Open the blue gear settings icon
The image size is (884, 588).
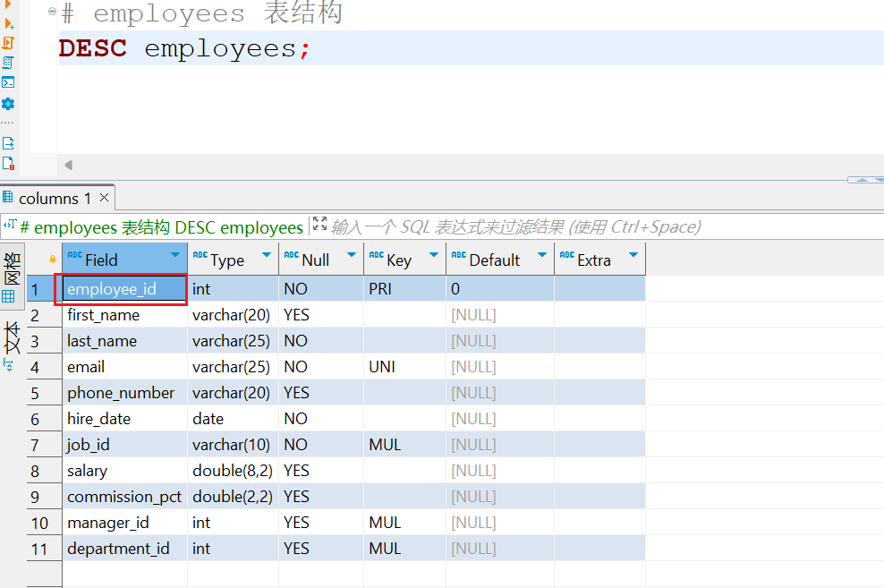pyautogui.click(x=8, y=104)
